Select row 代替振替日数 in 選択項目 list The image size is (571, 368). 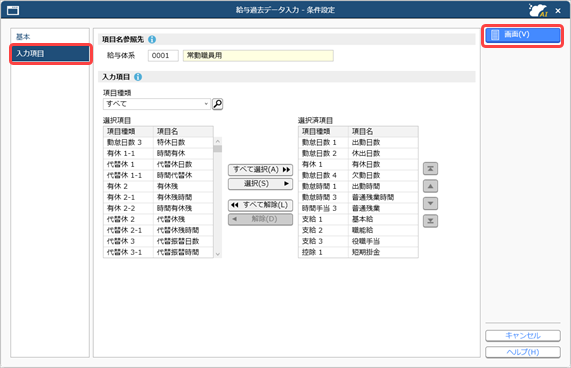click(158, 241)
